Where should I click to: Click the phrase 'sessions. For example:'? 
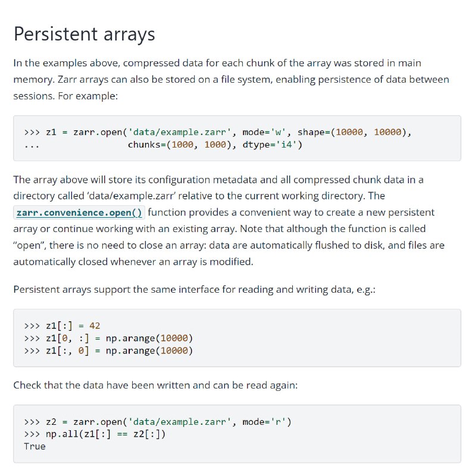(65, 96)
